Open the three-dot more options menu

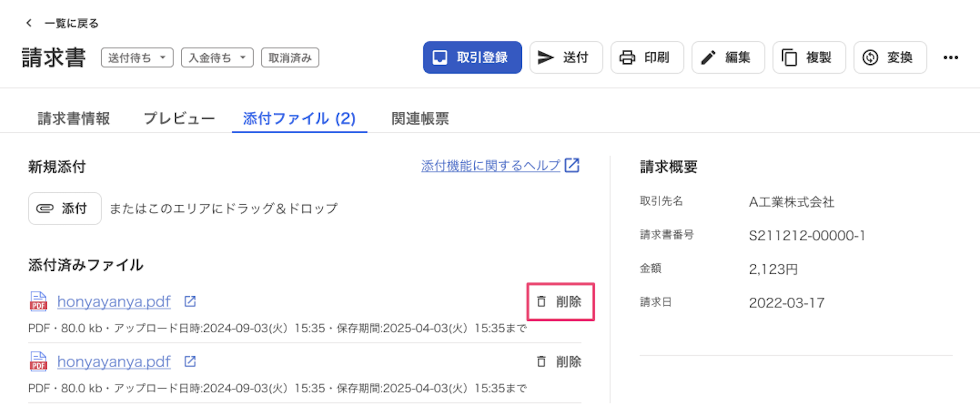pyautogui.click(x=950, y=58)
